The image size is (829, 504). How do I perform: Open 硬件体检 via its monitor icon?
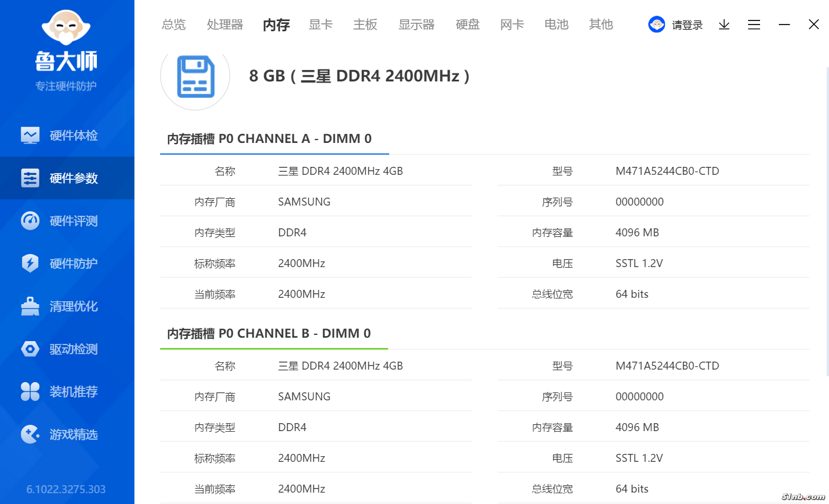point(30,136)
